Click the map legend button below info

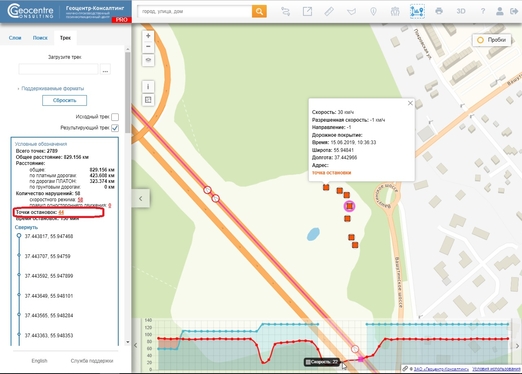click(x=148, y=100)
